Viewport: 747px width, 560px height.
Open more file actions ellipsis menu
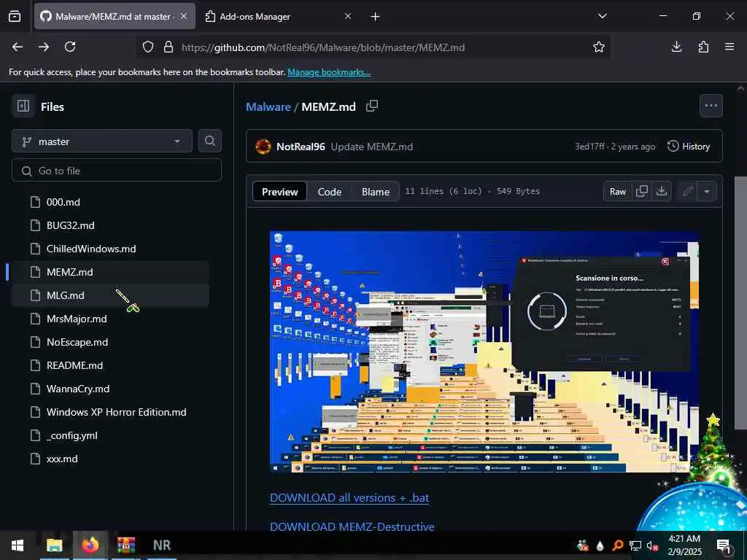point(711,106)
